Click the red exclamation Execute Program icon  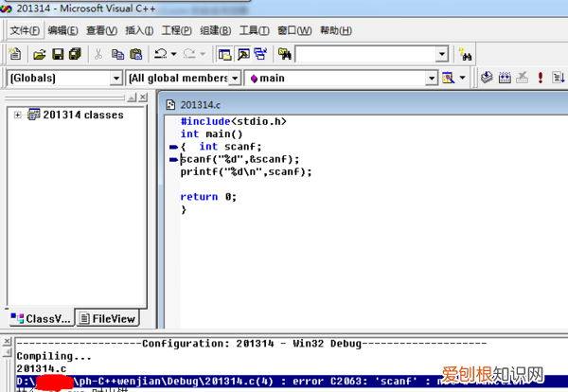click(541, 78)
